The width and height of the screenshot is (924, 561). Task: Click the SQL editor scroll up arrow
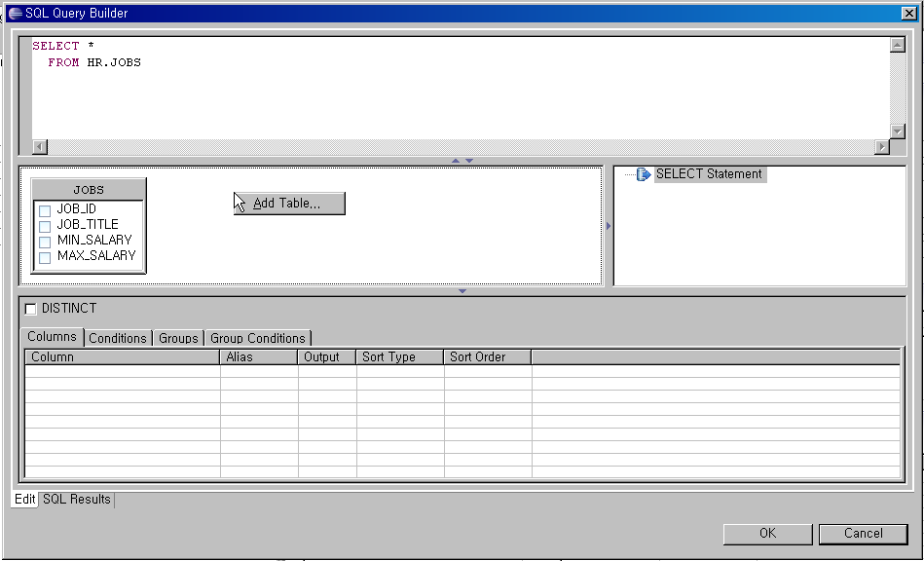[897, 45]
